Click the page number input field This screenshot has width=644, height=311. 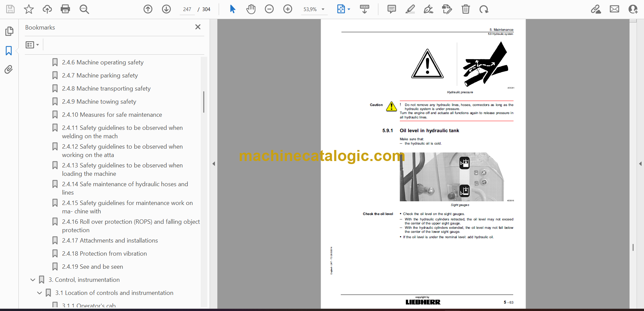[x=187, y=9]
